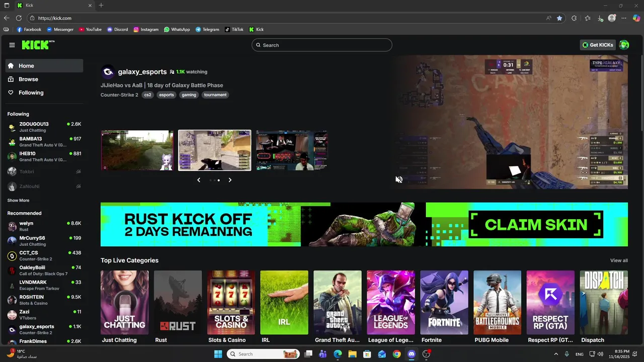Go to previous carousel slide arrow
This screenshot has width=644, height=362.
(199, 180)
